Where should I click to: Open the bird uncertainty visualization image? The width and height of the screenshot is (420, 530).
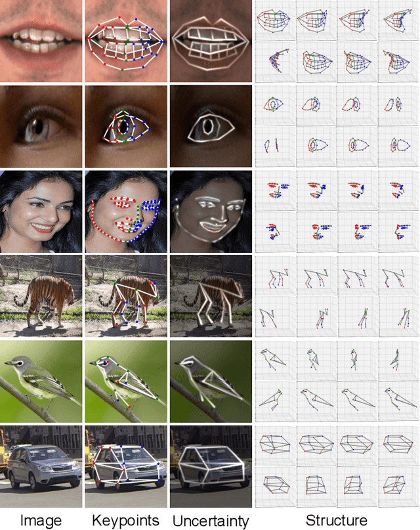click(211, 381)
